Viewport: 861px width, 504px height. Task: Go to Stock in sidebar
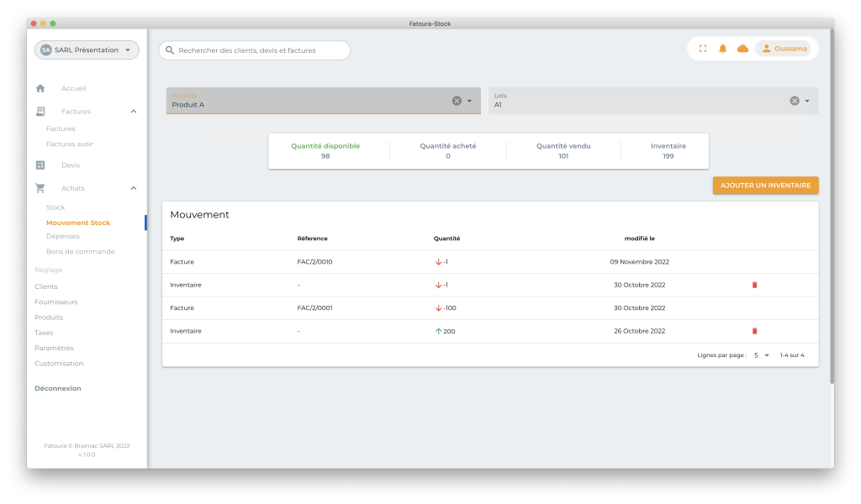coord(55,207)
